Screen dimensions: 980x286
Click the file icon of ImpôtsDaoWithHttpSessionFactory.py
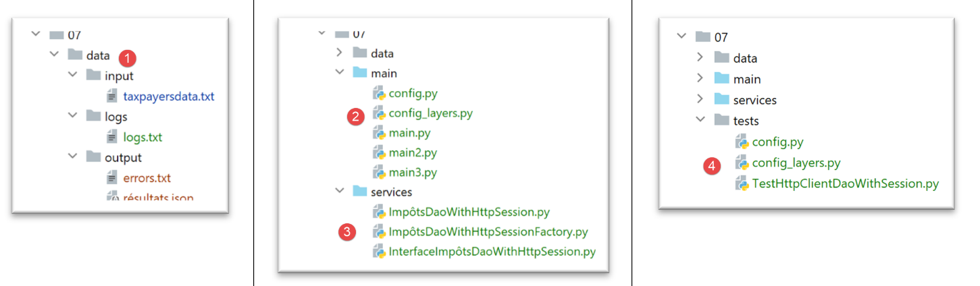[379, 232]
